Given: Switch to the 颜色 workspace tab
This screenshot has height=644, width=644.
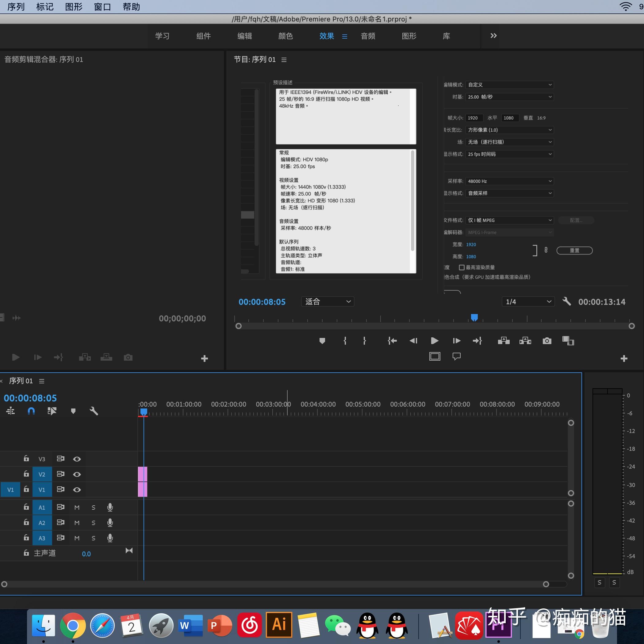Looking at the screenshot, I should point(286,36).
